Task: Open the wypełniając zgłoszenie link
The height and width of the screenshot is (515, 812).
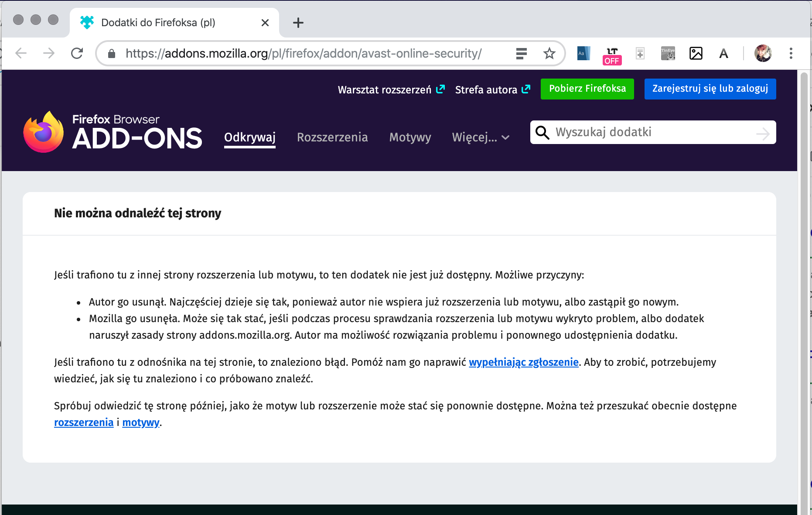Action: (x=523, y=362)
